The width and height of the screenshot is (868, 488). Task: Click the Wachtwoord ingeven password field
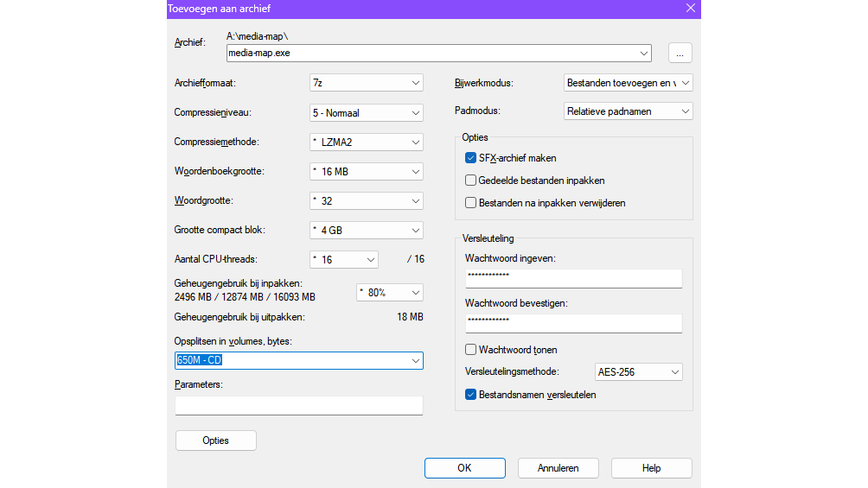point(573,278)
